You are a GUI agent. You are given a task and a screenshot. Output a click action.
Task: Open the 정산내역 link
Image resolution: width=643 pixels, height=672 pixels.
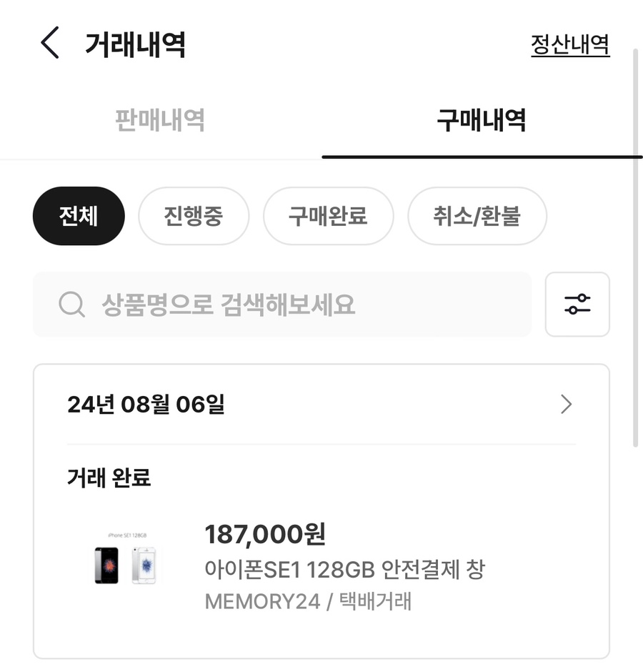570,44
